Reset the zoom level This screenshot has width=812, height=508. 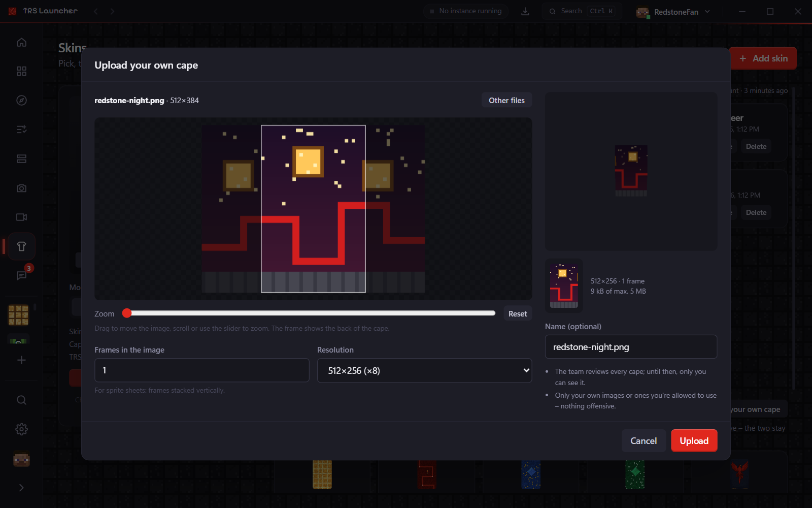point(518,313)
